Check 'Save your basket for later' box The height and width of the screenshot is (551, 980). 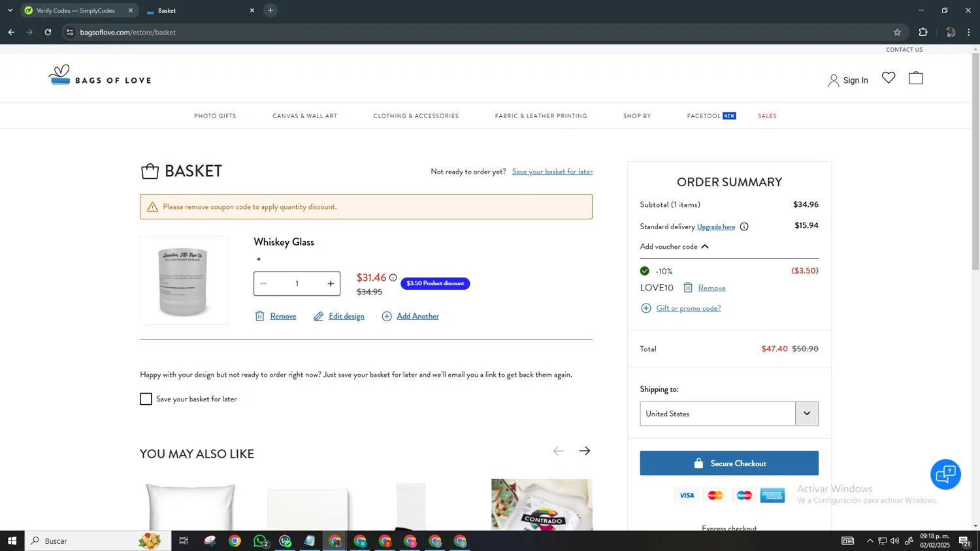(x=146, y=399)
